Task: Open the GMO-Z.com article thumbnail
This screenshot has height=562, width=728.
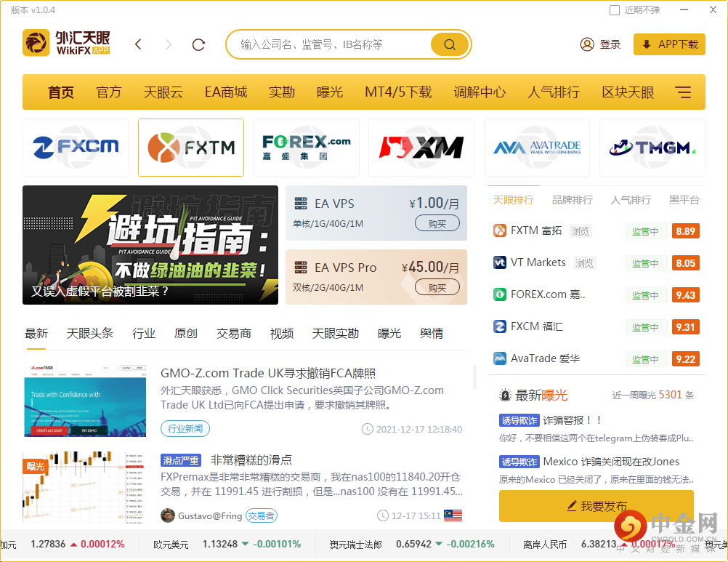Action: [85, 401]
